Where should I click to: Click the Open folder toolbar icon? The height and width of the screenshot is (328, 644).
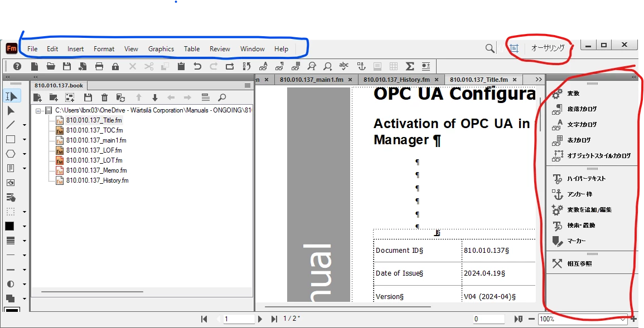[x=51, y=66]
